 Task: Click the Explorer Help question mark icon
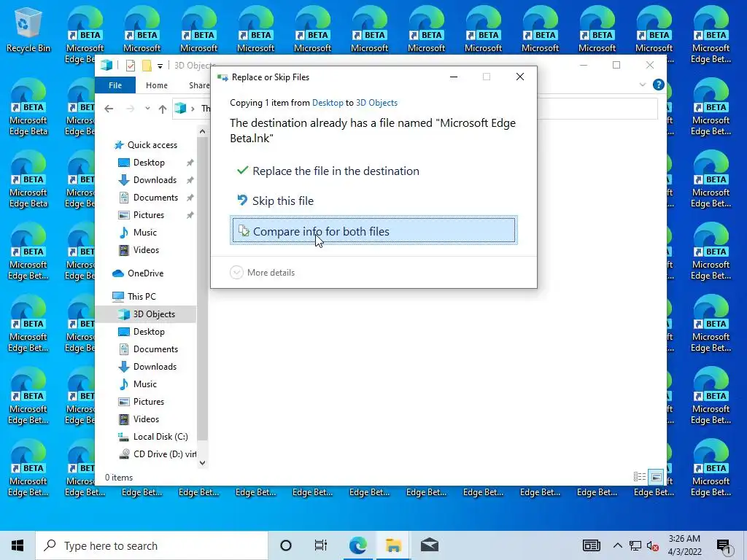(x=659, y=85)
